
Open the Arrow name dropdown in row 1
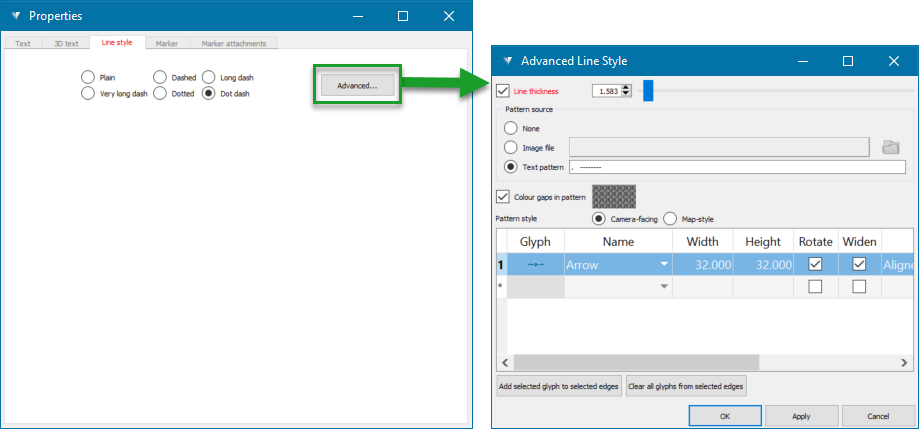tap(664, 265)
